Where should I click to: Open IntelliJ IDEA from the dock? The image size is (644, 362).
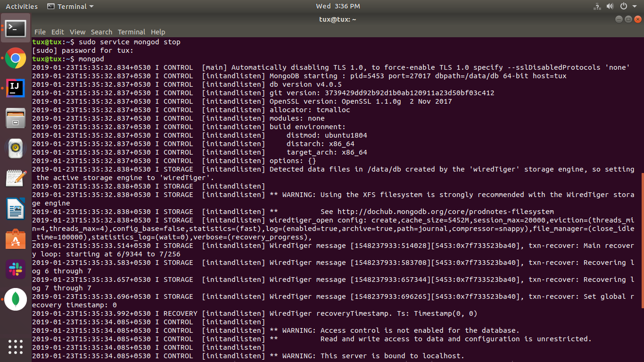point(16,88)
